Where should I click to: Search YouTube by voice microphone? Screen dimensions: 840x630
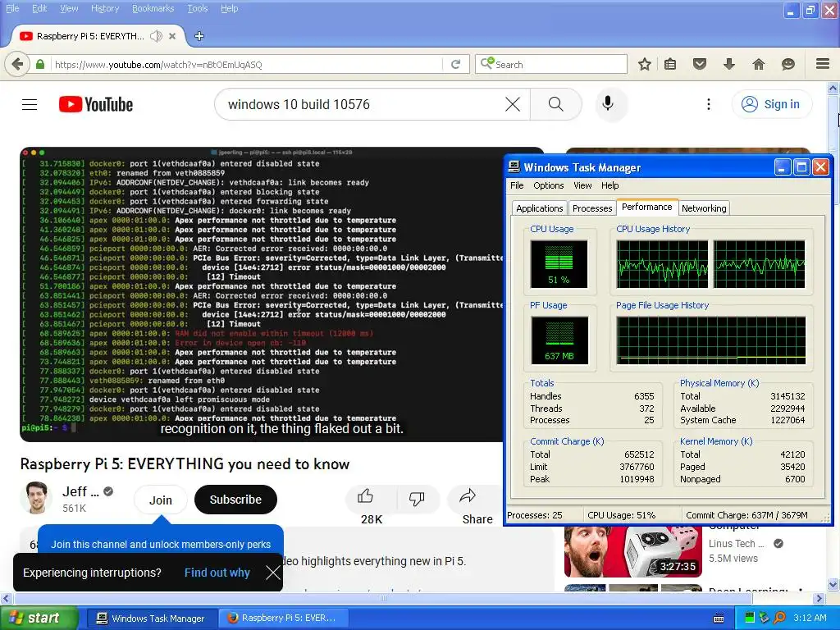click(x=608, y=104)
